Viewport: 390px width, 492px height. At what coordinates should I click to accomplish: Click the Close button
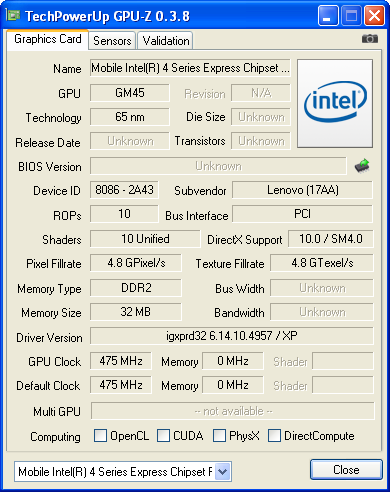[346, 470]
